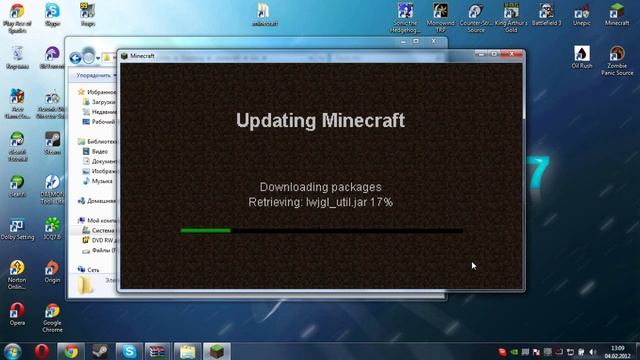Click the WinRAR taskbar button
Screen dimensions: 640x360
[x=158, y=351]
